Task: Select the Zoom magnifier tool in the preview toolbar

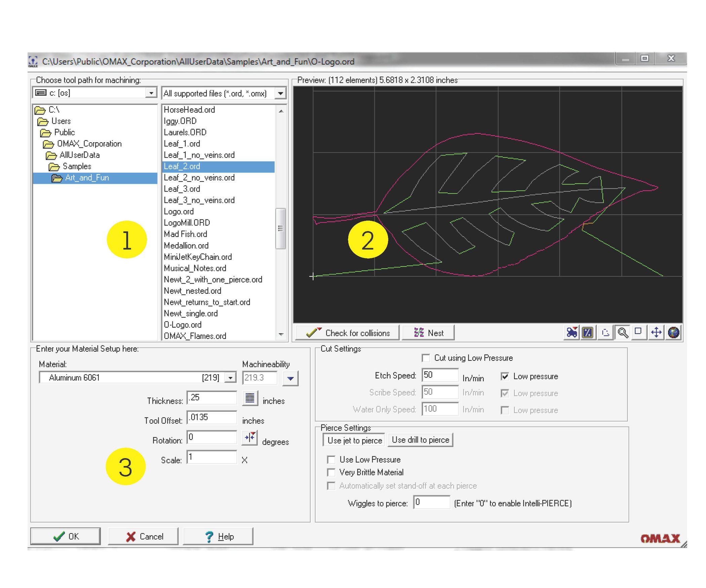Action: click(623, 333)
